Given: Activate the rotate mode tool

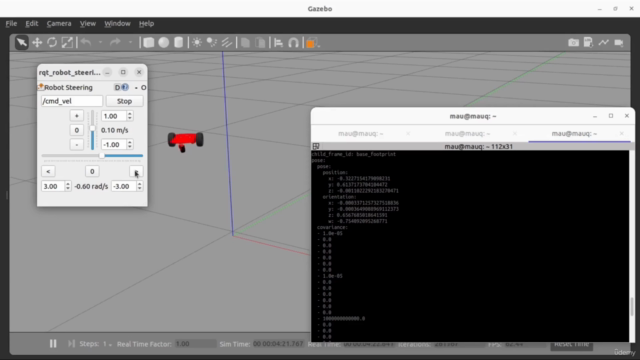Looking at the screenshot, I should pyautogui.click(x=52, y=42).
